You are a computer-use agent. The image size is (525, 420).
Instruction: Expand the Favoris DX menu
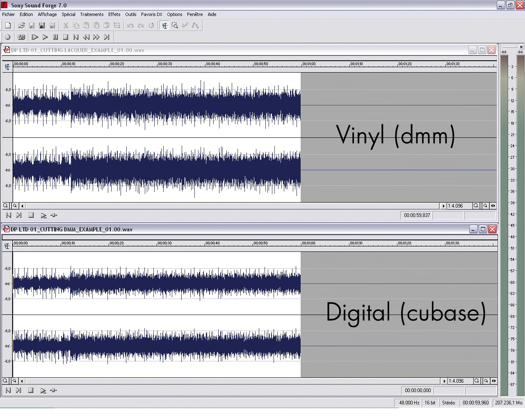click(x=151, y=14)
